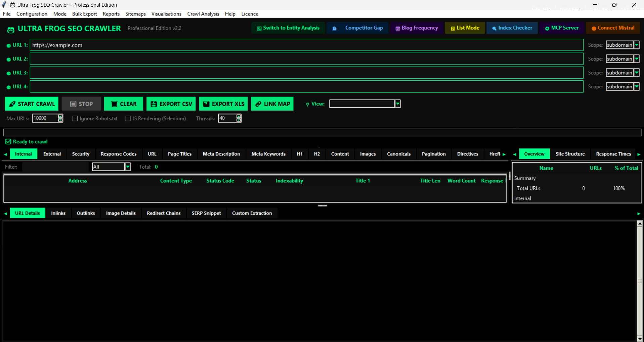This screenshot has height=342, width=644.
Task: Click the green dot beside URL 2
Action: 9,60
